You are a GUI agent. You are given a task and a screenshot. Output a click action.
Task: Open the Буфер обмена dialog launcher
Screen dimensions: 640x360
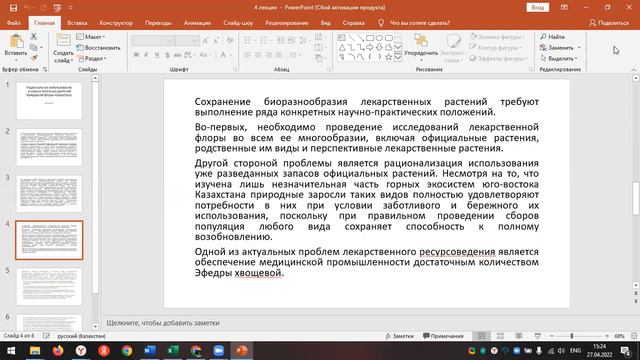pos(45,69)
